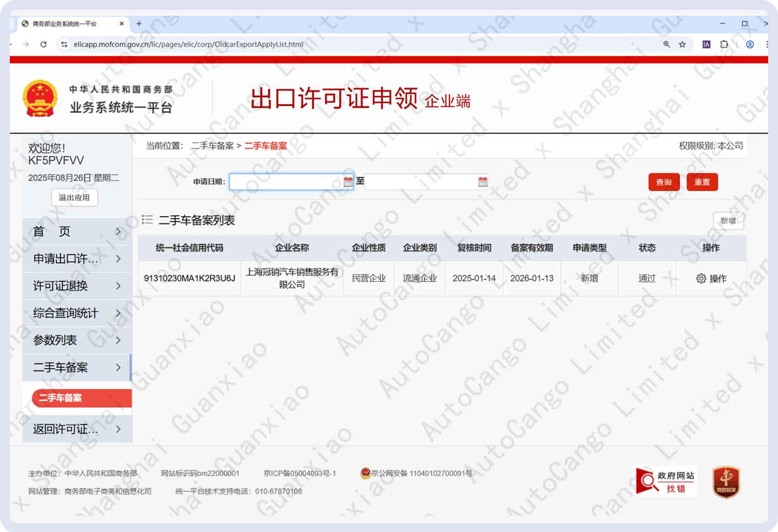778x532 pixels.
Task: Click the 政府网站找错 badge
Action: [666, 481]
